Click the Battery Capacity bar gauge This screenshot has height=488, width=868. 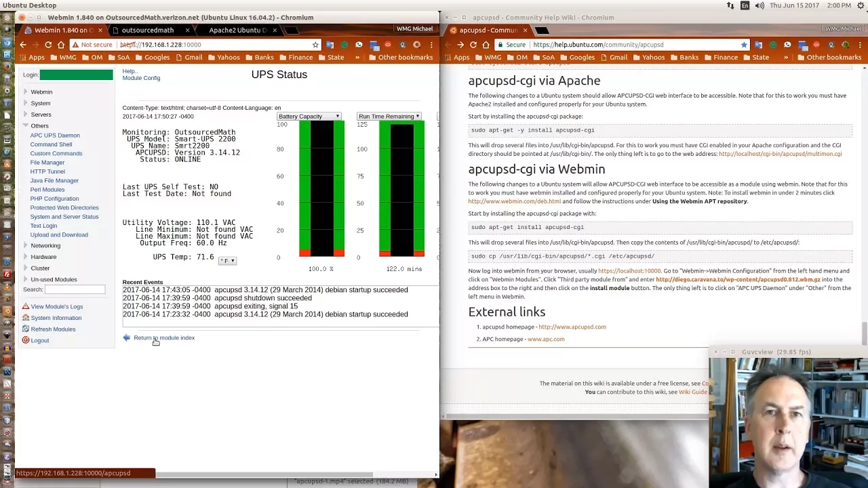[x=322, y=189]
